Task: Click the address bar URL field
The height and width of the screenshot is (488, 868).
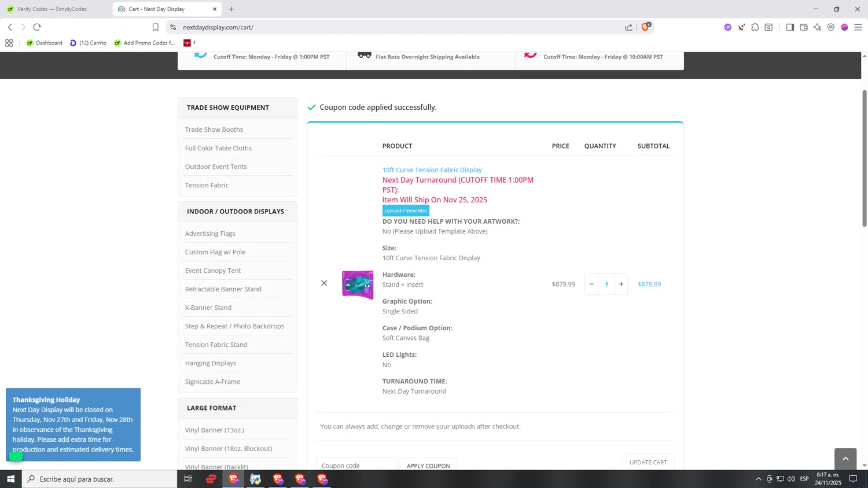Action: click(399, 27)
